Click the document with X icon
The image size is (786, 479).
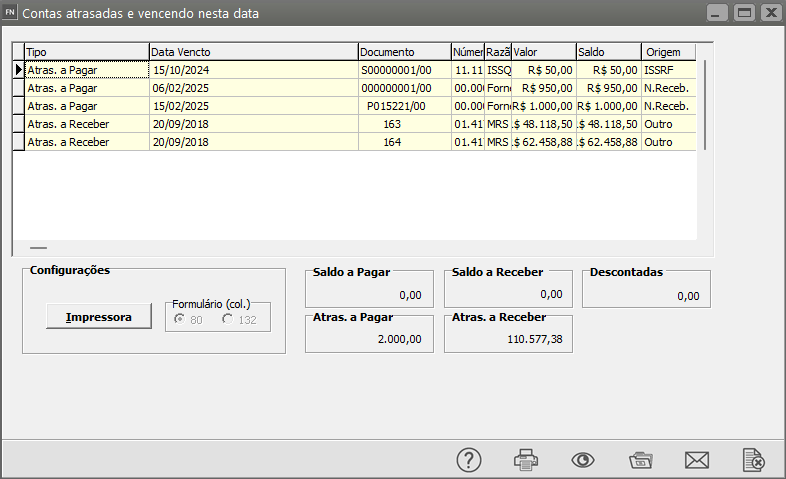coord(753,459)
